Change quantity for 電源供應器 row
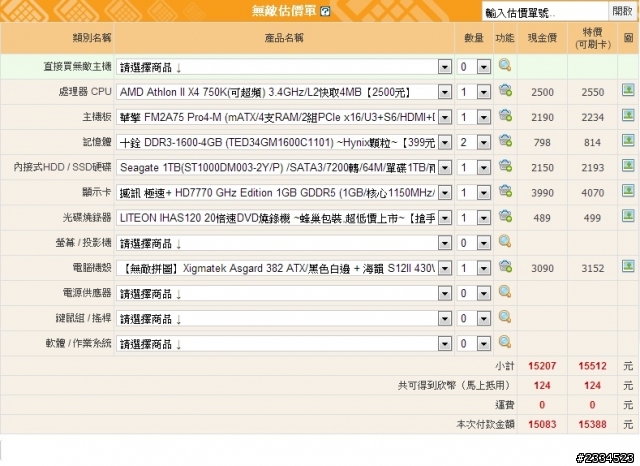 coord(473,294)
